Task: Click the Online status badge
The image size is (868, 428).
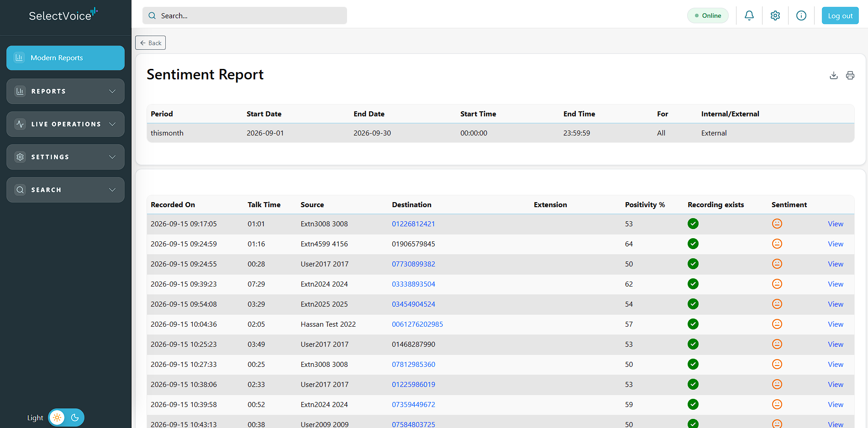Action: point(708,16)
